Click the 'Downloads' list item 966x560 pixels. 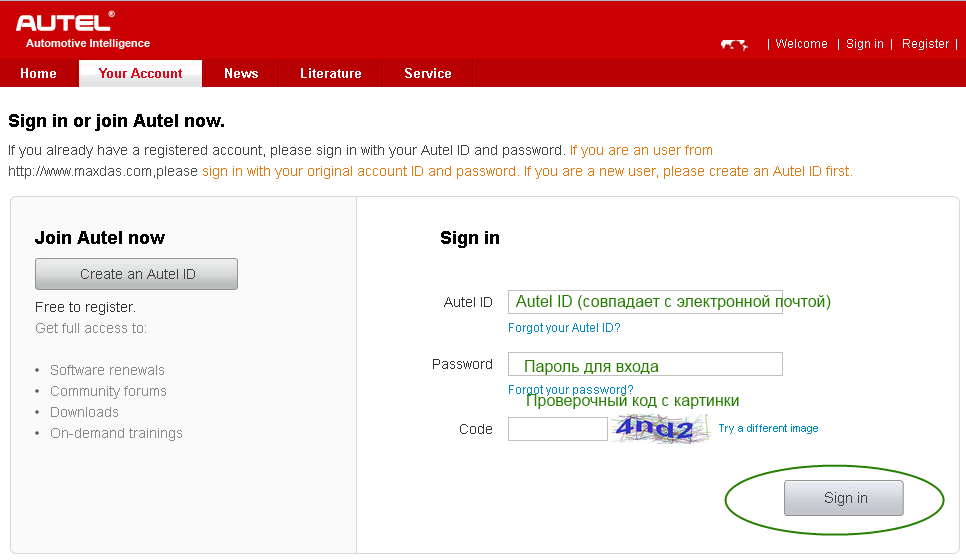tap(84, 412)
